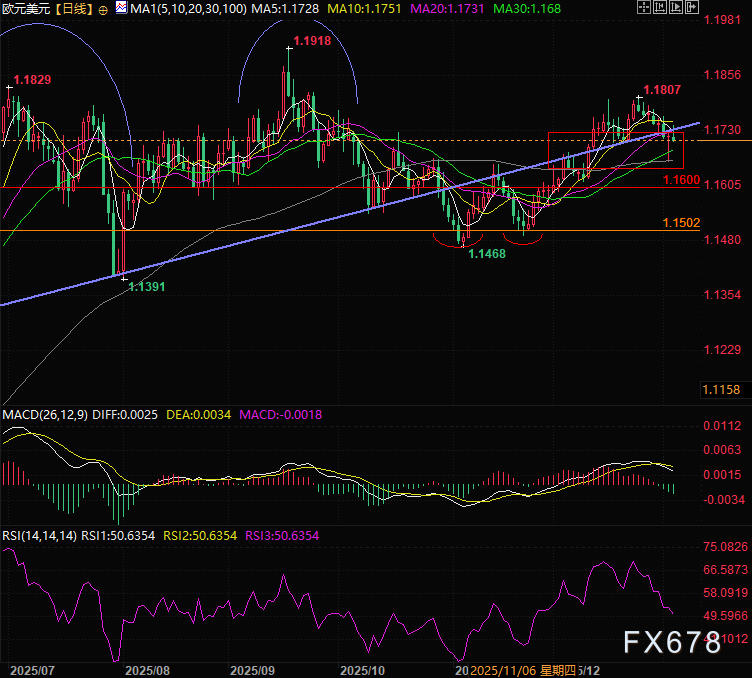Click the orange circle icon beside 日线
Screen dimensions: 752x678
pyautogui.click(x=104, y=9)
